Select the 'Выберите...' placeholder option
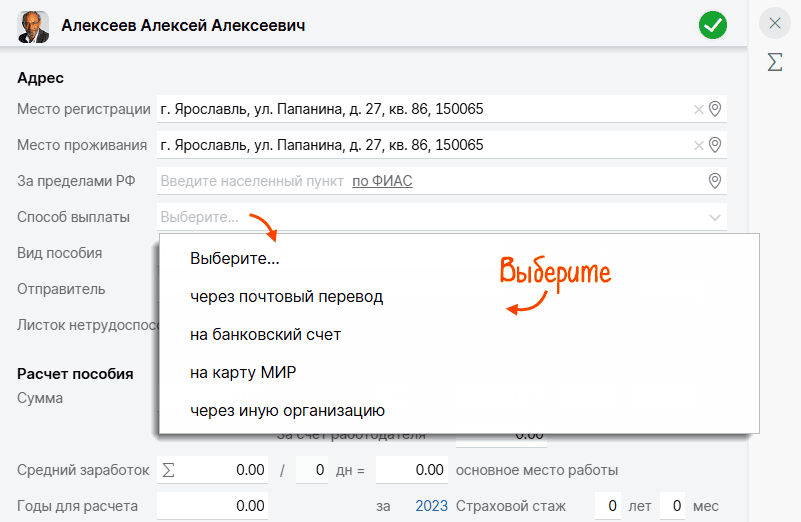The width and height of the screenshot is (801, 522). click(234, 259)
